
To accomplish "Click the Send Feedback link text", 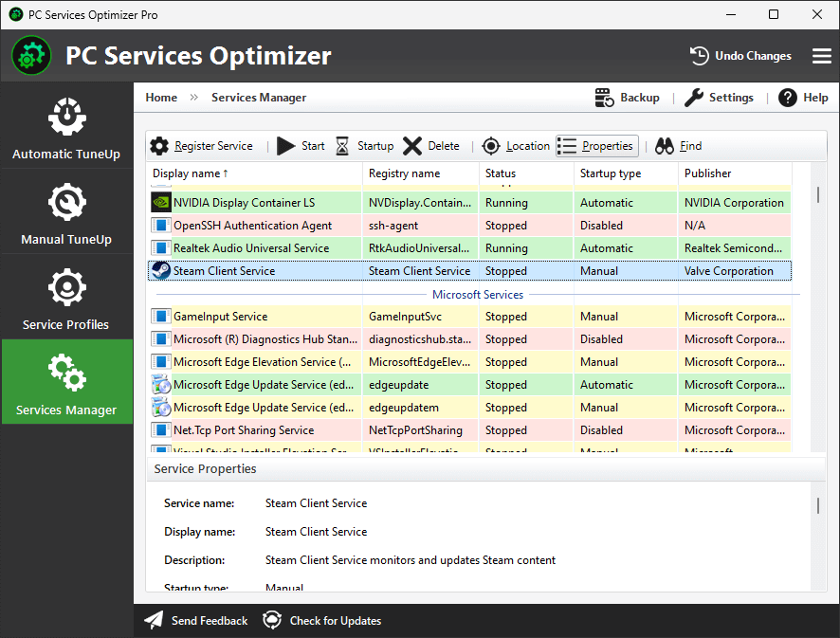I will tap(210, 620).
